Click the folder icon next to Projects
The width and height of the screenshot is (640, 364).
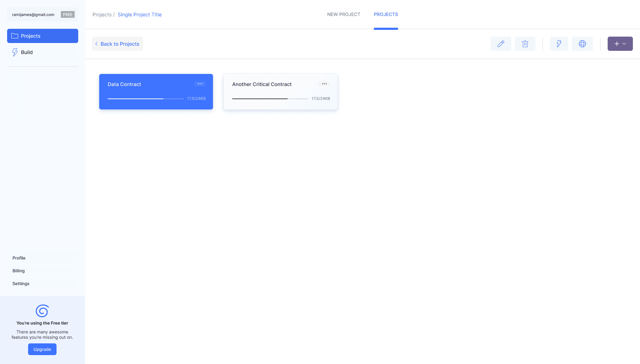click(x=14, y=36)
